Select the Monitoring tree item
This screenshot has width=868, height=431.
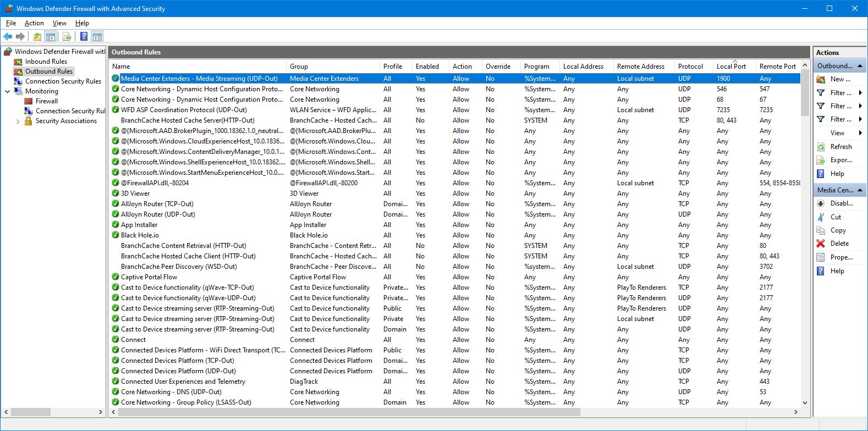click(41, 91)
